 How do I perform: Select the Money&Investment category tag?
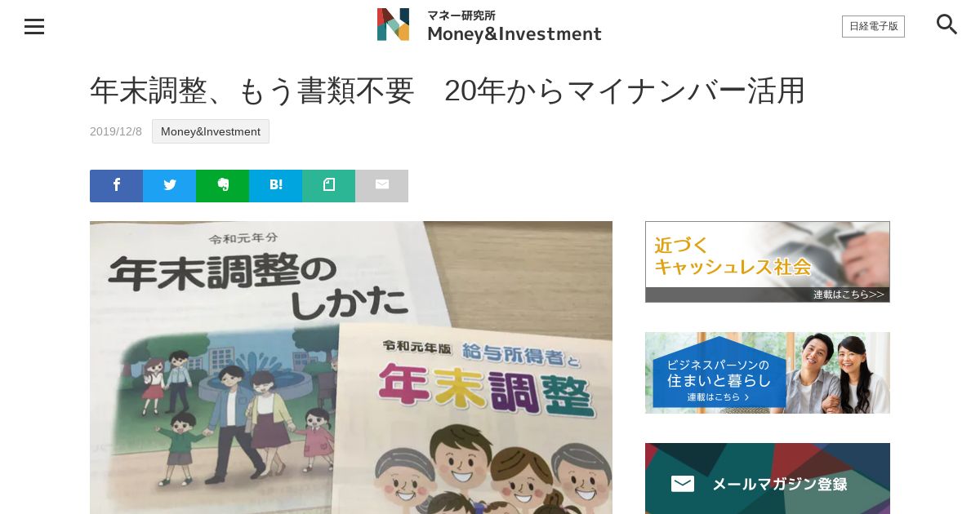point(211,131)
